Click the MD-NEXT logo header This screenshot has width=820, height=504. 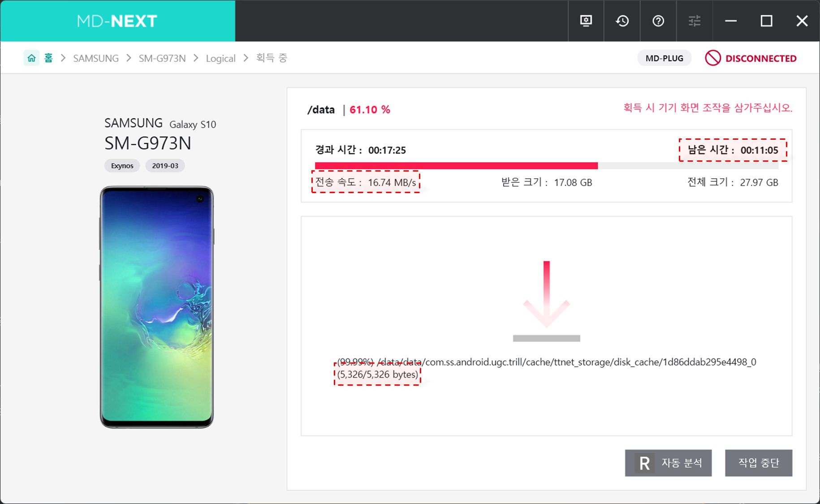pos(117,21)
